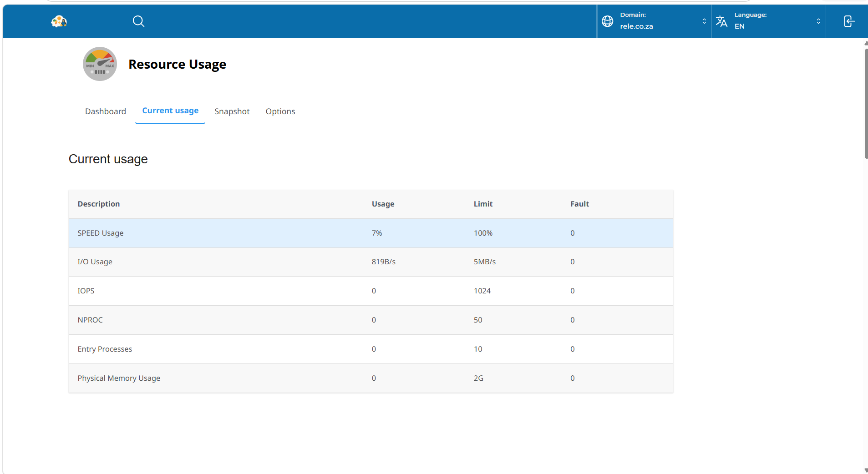Image resolution: width=868 pixels, height=474 pixels.
Task: Click the page vertical scrollbar thumb
Action: tap(866, 103)
